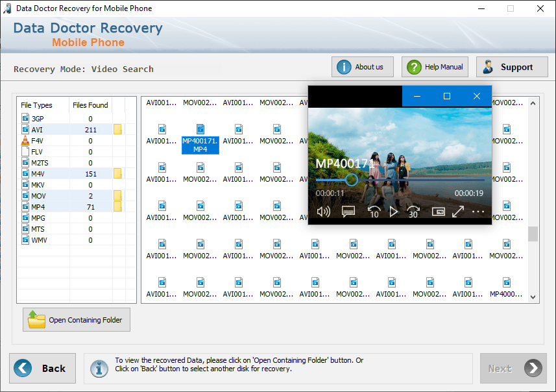Click the Files Found column header
This screenshot has height=392, width=556.
point(90,105)
